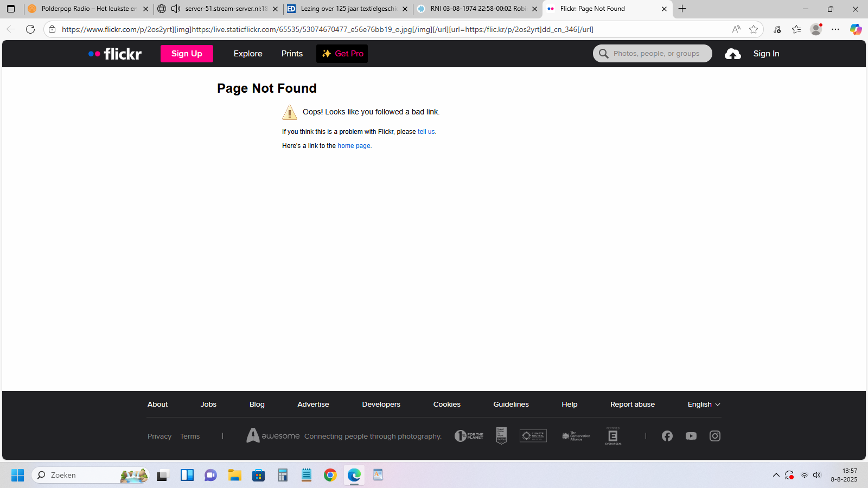Open Flickr's Instagram icon in footer
868x488 pixels.
click(714, 436)
